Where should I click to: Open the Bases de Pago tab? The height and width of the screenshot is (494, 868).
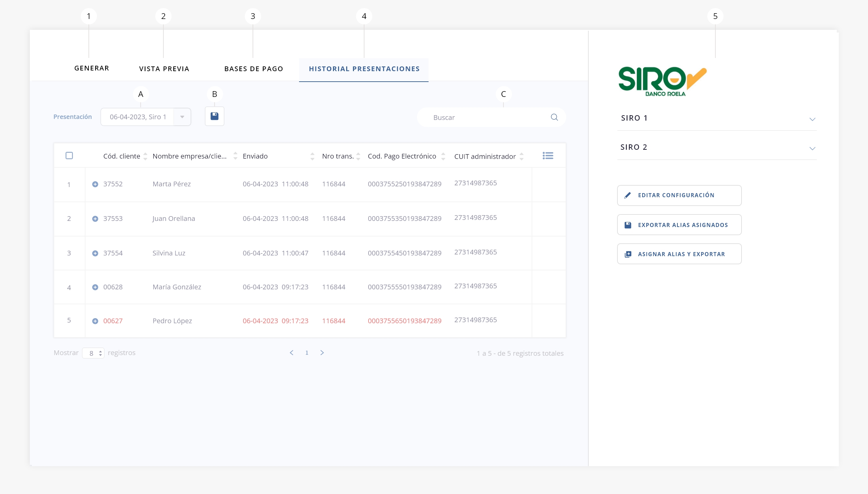(x=254, y=69)
